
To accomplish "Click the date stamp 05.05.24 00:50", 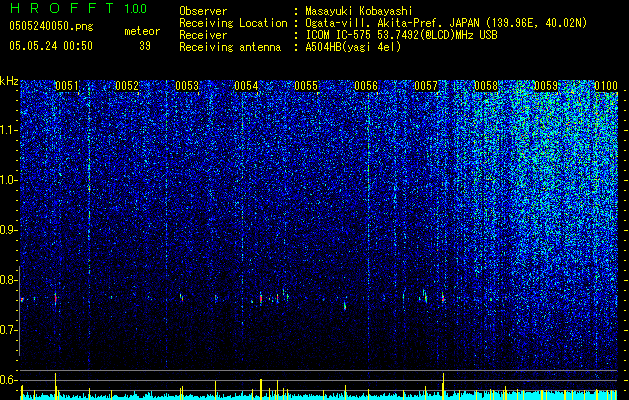I will point(51,46).
